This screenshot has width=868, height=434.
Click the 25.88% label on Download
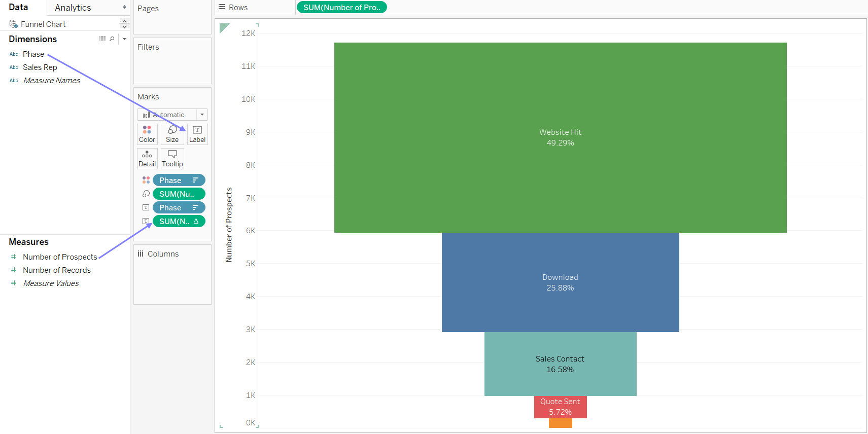561,288
